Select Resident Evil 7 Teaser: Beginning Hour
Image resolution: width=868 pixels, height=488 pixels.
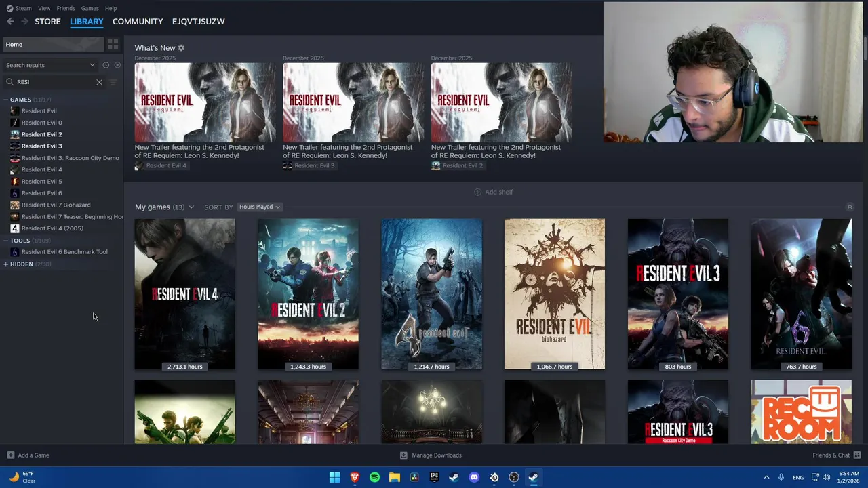click(x=72, y=217)
